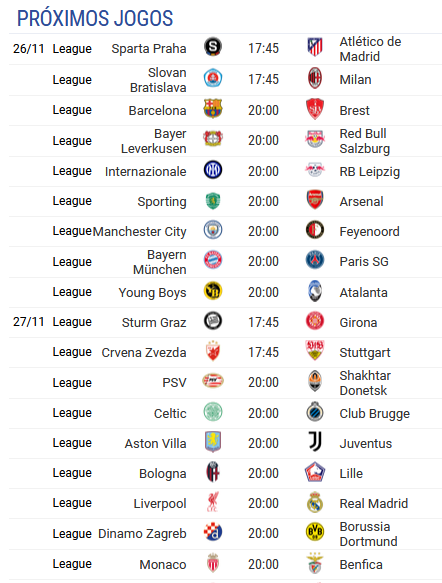The width and height of the screenshot is (442, 583).
Task: Follow the Bayer Leverkusen team link
Action: 154,141
